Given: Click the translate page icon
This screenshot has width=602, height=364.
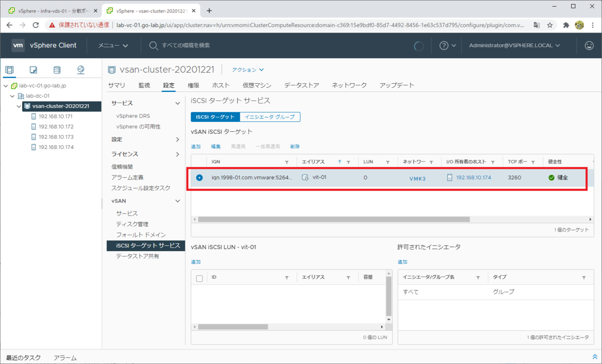Looking at the screenshot, I should (536, 25).
